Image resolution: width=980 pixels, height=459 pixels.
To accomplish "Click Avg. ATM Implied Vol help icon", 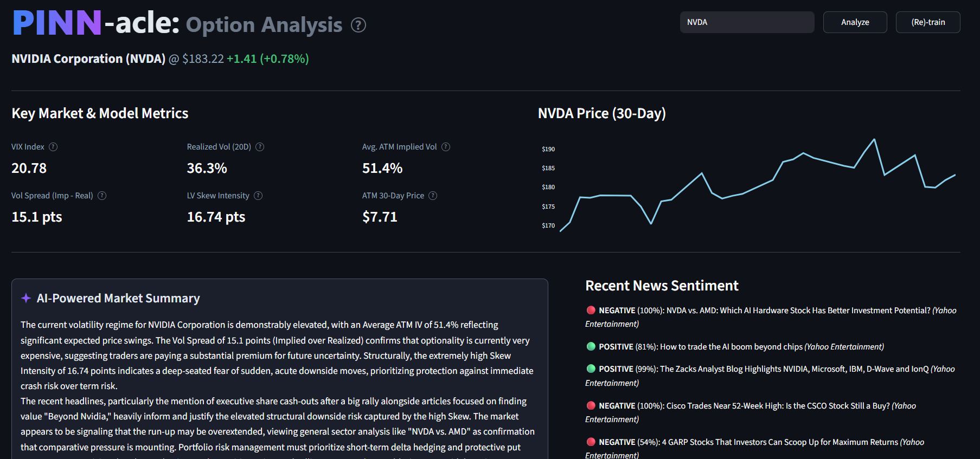I will (446, 147).
